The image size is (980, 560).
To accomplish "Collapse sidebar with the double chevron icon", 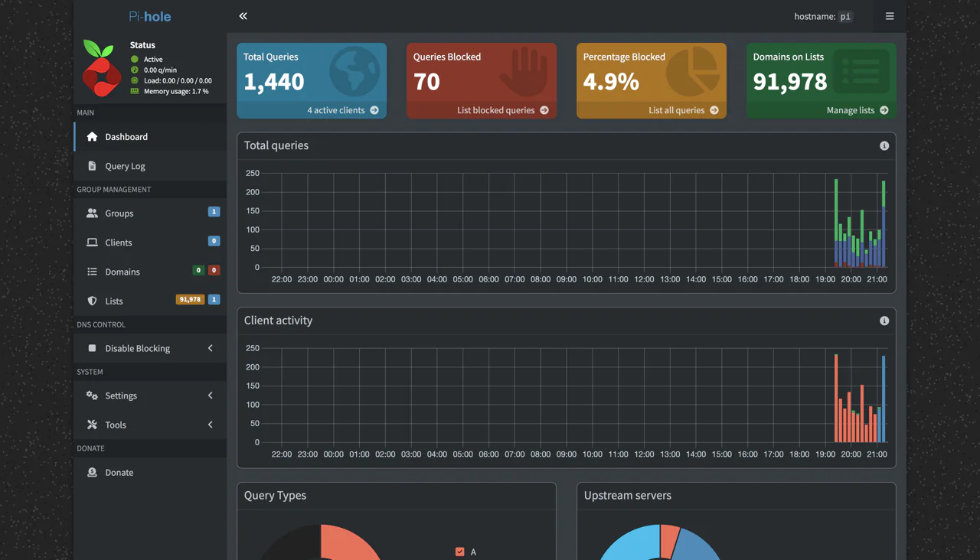I will pyautogui.click(x=243, y=16).
